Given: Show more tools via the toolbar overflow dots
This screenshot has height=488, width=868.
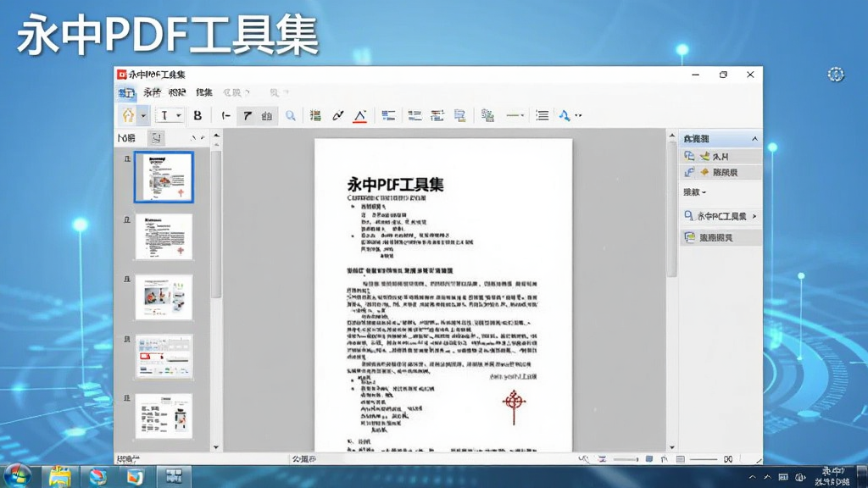Looking at the screenshot, I should (x=578, y=115).
